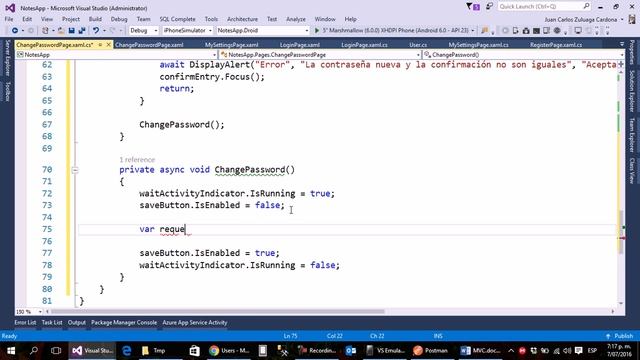Click the notifications filter flag icon
This screenshot has width=640, height=360.
click(x=469, y=6)
